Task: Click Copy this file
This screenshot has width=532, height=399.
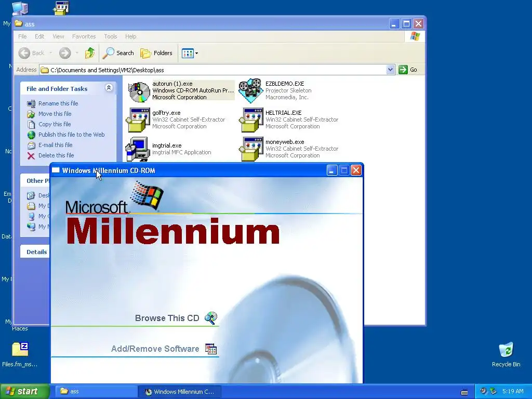Action: point(55,124)
